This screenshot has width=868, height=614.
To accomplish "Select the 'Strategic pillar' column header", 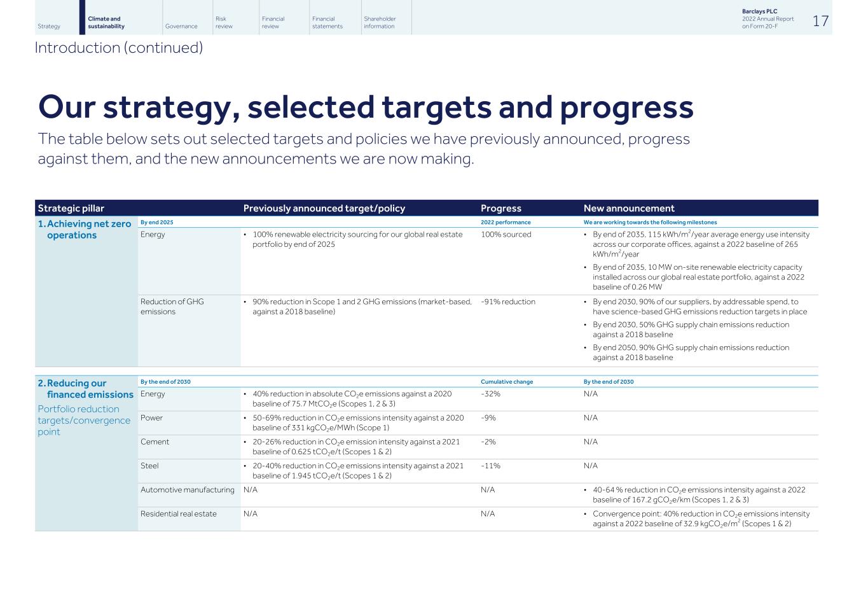I will (x=71, y=208).
